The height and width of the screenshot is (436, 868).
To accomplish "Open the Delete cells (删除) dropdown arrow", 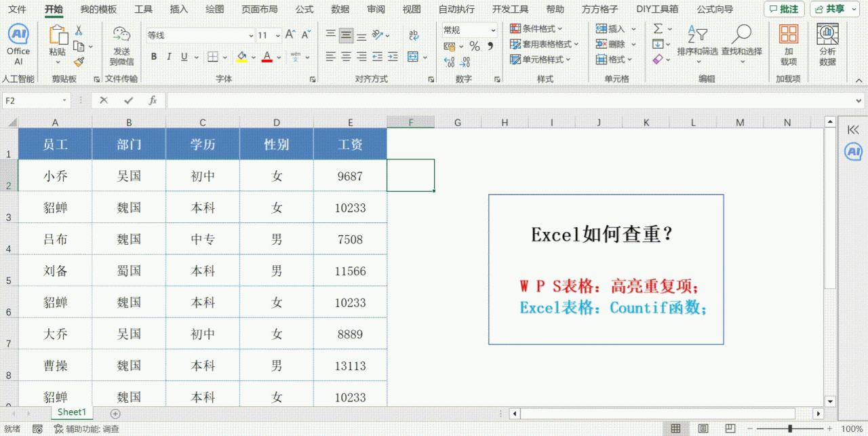I will pyautogui.click(x=633, y=44).
